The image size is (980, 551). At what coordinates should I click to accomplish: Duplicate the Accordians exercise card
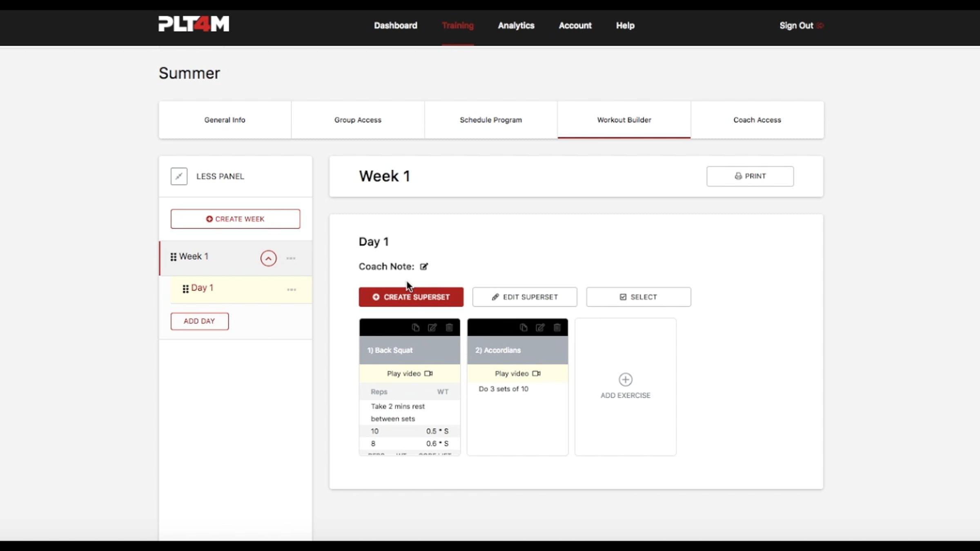523,327
